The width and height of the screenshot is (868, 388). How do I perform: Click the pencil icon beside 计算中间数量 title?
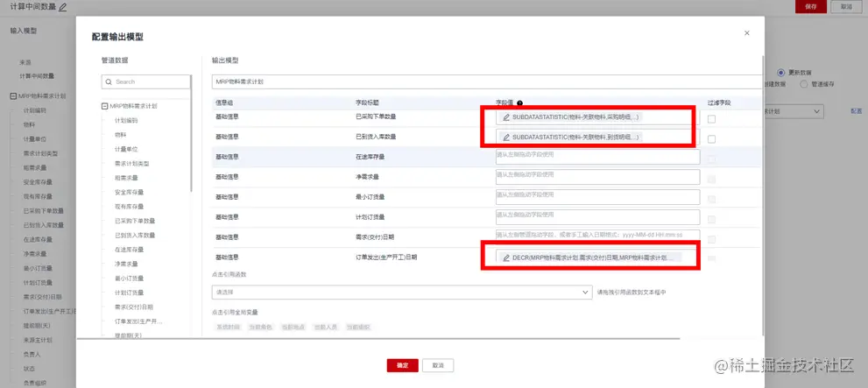(x=62, y=7)
